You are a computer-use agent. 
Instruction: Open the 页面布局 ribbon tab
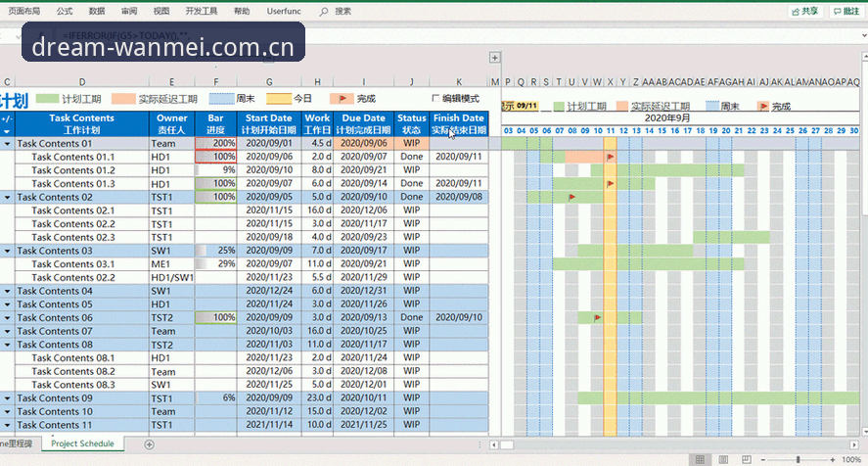point(24,11)
